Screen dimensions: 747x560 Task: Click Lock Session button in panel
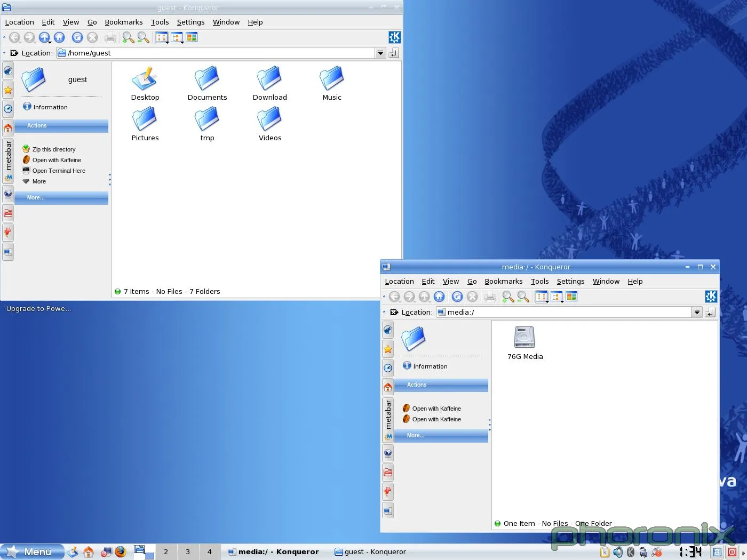717,552
